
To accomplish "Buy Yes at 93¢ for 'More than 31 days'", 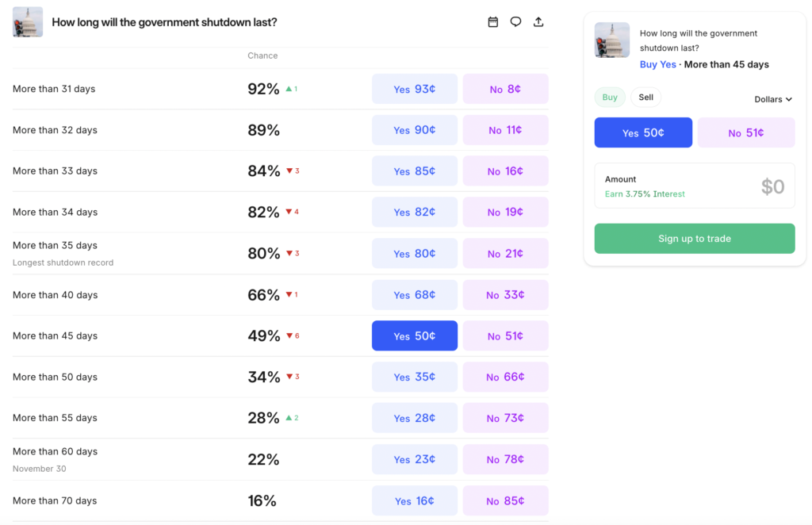I will [x=414, y=88].
